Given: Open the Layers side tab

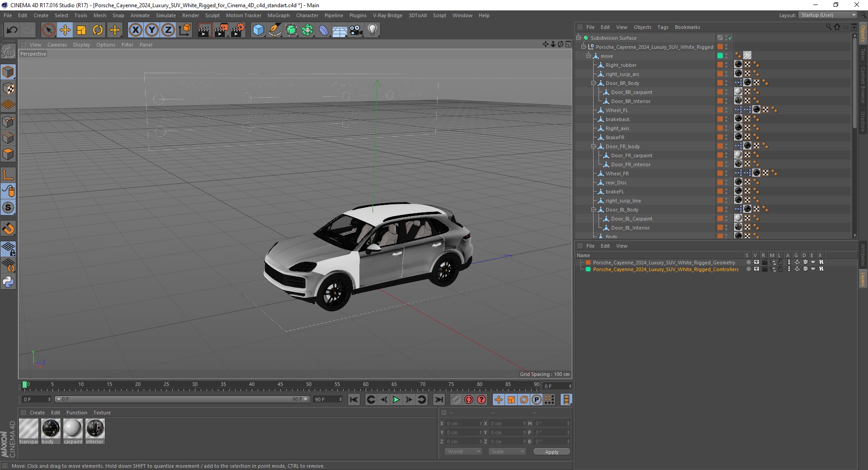Looking at the screenshot, I should coord(863,279).
